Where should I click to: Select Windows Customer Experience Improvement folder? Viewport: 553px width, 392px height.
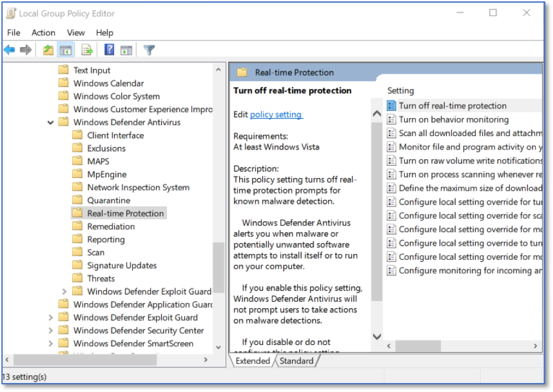pyautogui.click(x=143, y=110)
